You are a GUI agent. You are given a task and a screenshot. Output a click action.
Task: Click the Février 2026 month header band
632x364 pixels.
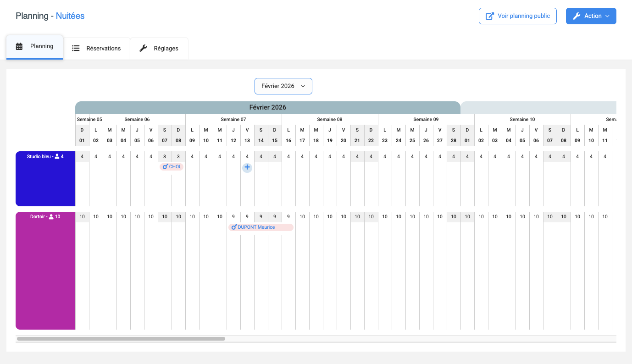[267, 108]
